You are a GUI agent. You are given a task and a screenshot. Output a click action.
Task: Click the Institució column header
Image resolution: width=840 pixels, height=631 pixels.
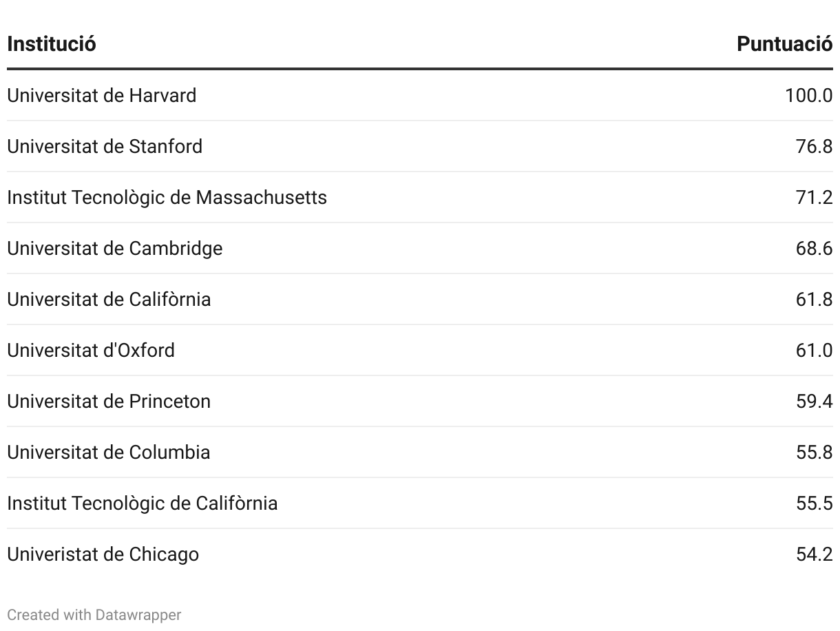(52, 44)
